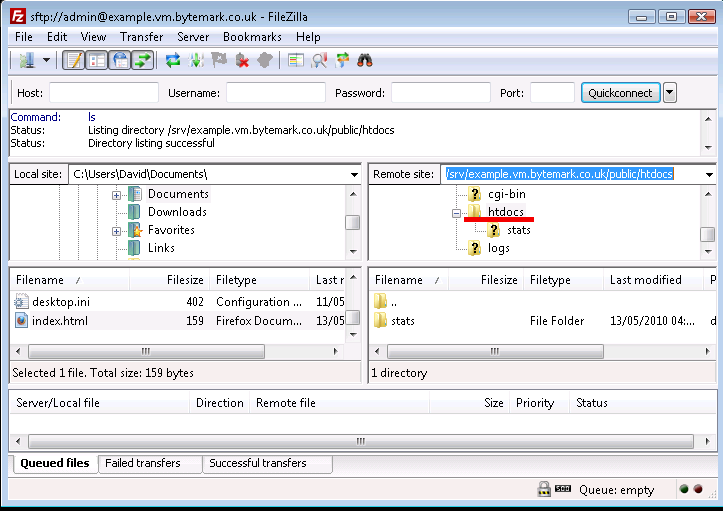723x511 pixels.
Task: Toggle directory comparison
Action: (319, 60)
